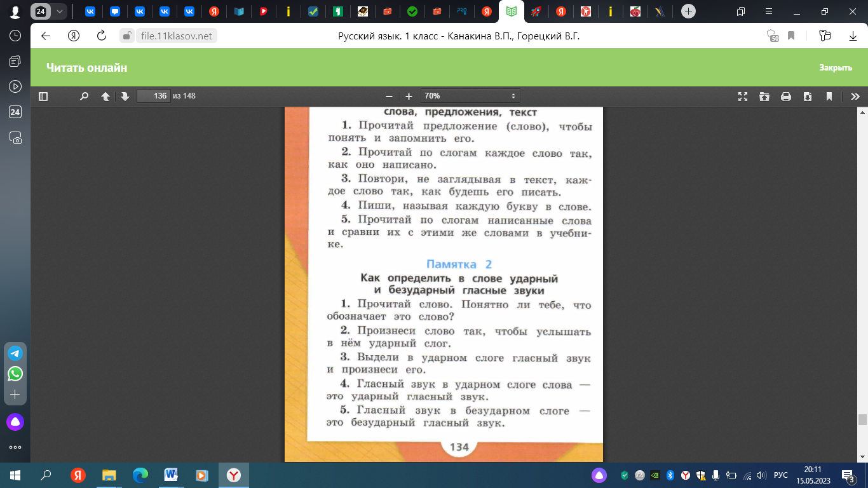Bookmark this page in address bar

(792, 36)
